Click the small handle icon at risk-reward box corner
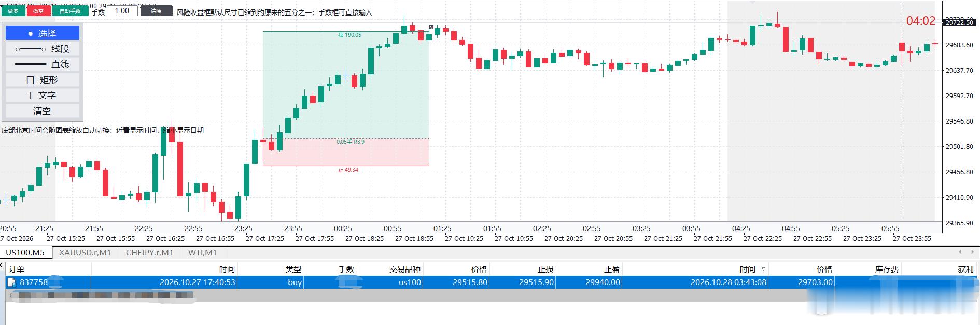Image resolution: width=980 pixels, height=325 pixels. tap(431, 27)
